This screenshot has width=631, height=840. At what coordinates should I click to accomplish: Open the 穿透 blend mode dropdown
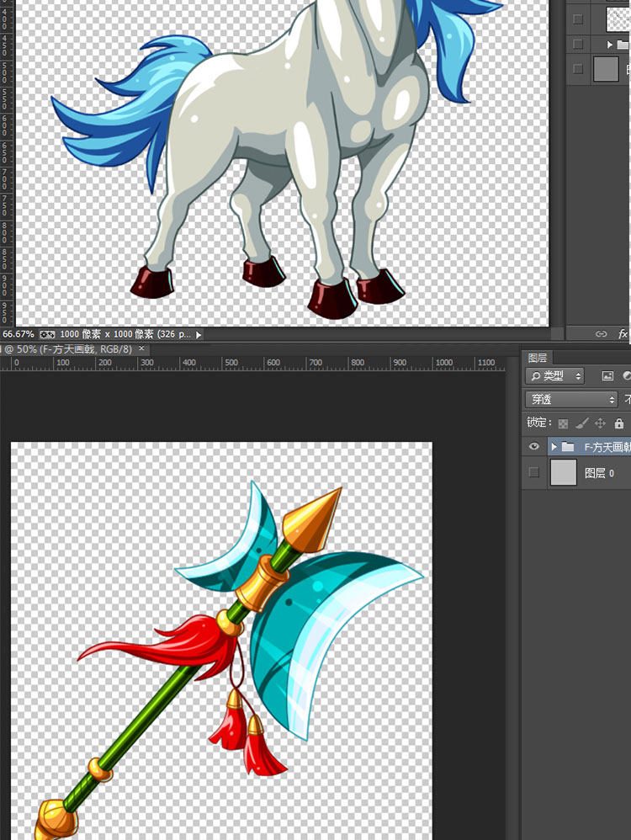point(571,399)
